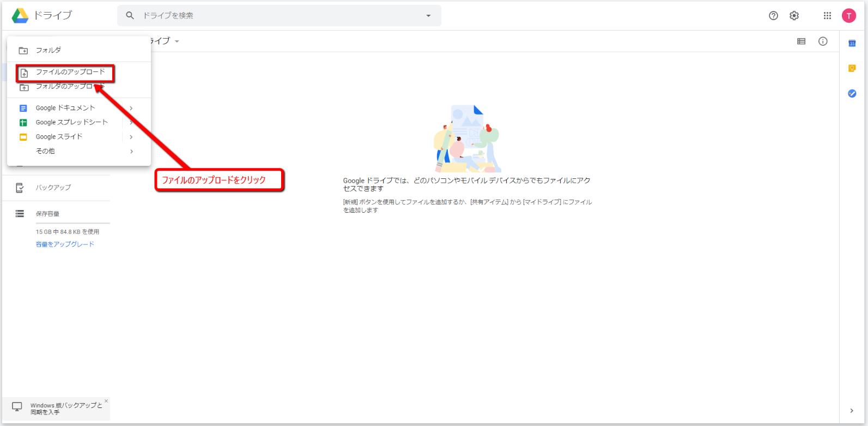The image size is (868, 426).
Task: Switch to list view layout icon
Action: (x=801, y=41)
